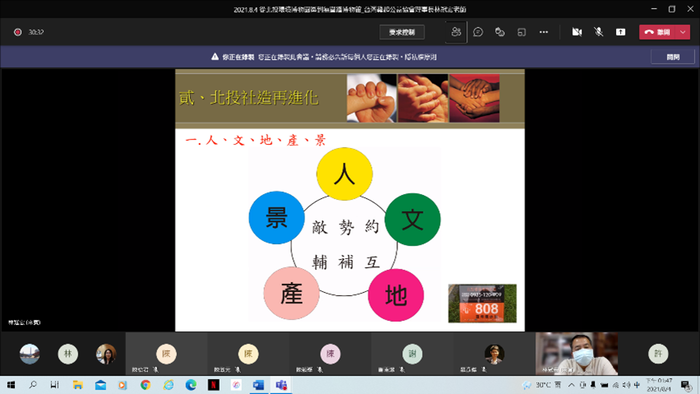Open Windows taskbar search

pyautogui.click(x=33, y=385)
